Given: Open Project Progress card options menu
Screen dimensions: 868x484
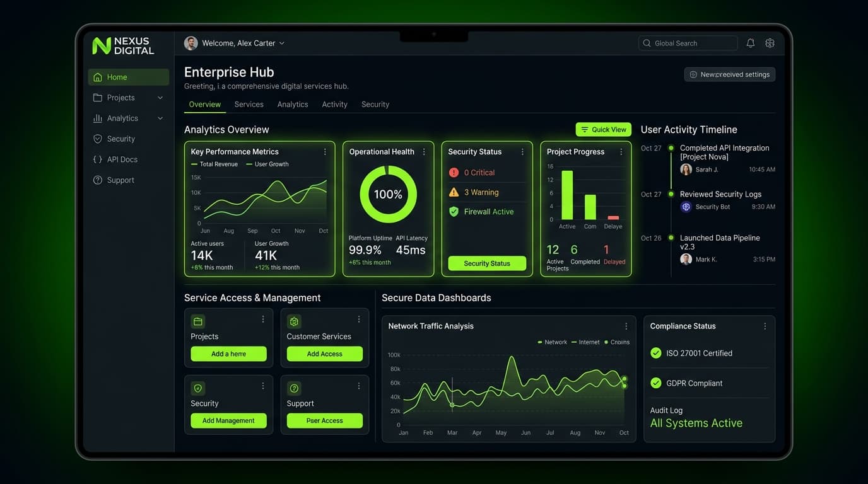Looking at the screenshot, I should point(621,152).
